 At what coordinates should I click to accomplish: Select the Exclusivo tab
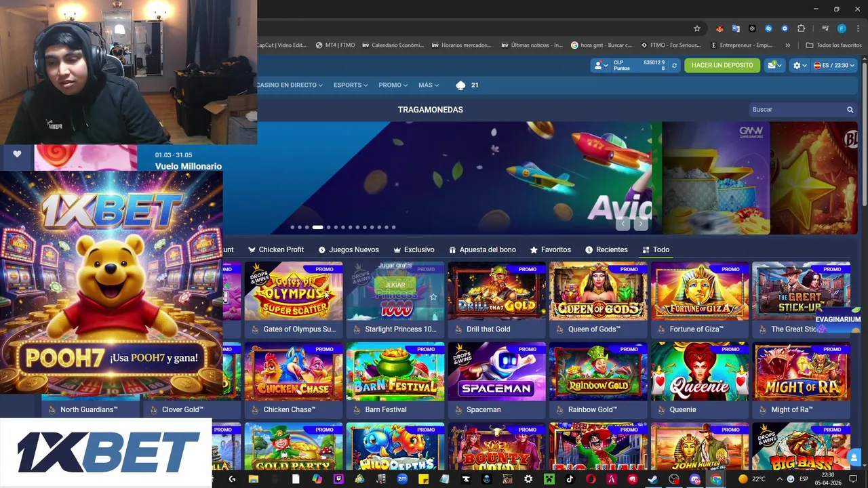[414, 249]
